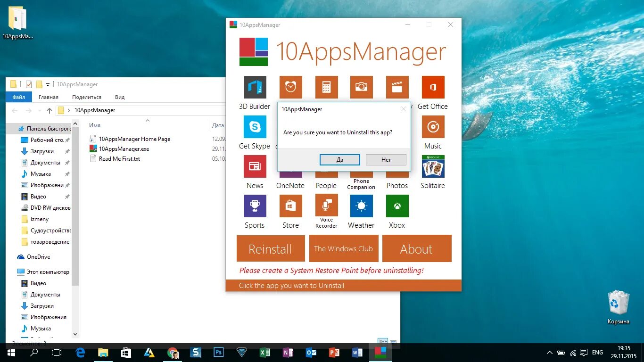Viewport: 644px width, 362px height.
Task: Switch Explorer to details view
Action: point(383,342)
